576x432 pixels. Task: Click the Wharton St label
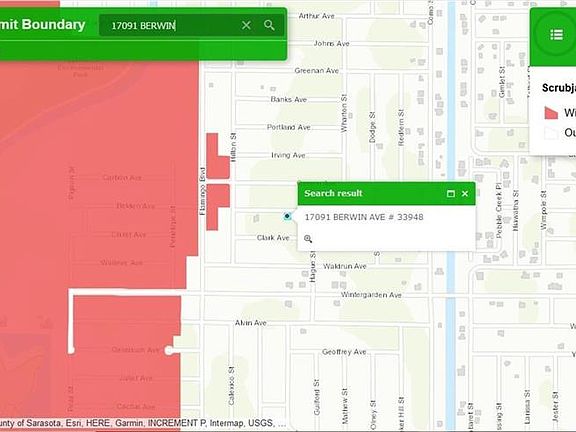pyautogui.click(x=344, y=113)
